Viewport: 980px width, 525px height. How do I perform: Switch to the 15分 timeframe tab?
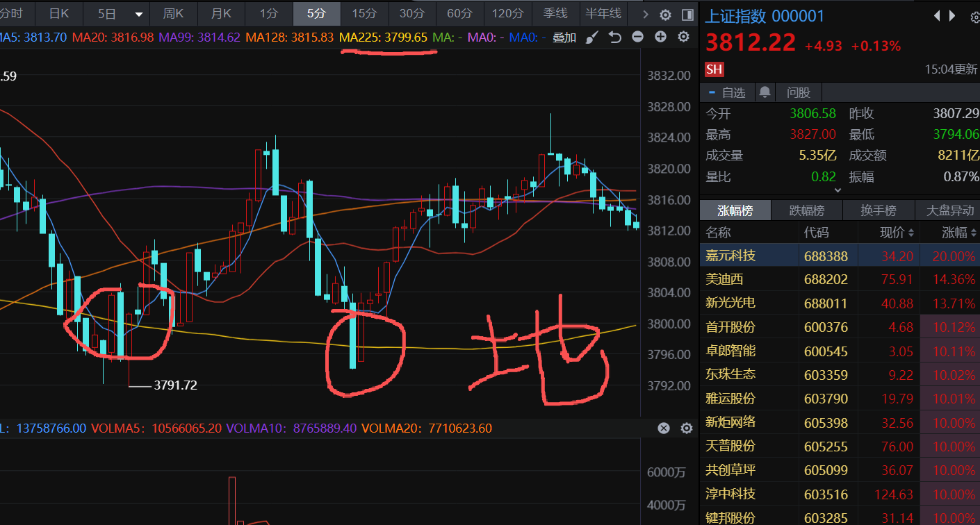(364, 13)
